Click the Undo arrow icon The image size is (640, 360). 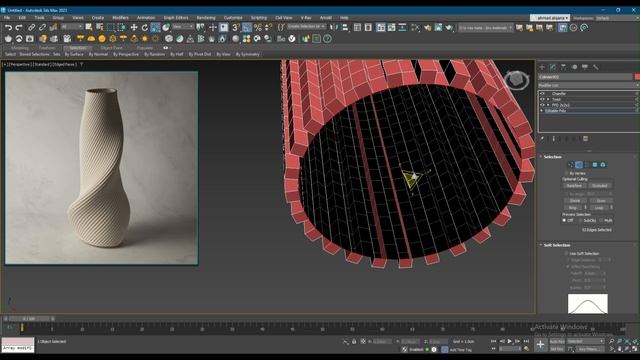coord(8,28)
